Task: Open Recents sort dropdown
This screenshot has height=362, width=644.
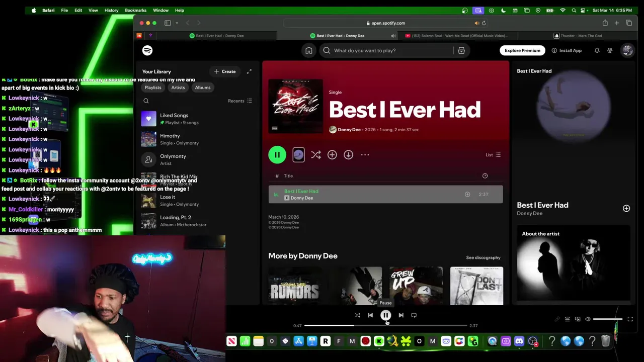Action: (240, 101)
